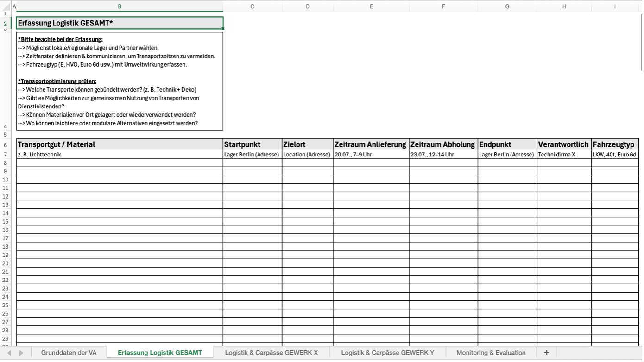This screenshot has height=362, width=644.
Task: Click the Endpunkt header cell
Action: pyautogui.click(x=507, y=144)
